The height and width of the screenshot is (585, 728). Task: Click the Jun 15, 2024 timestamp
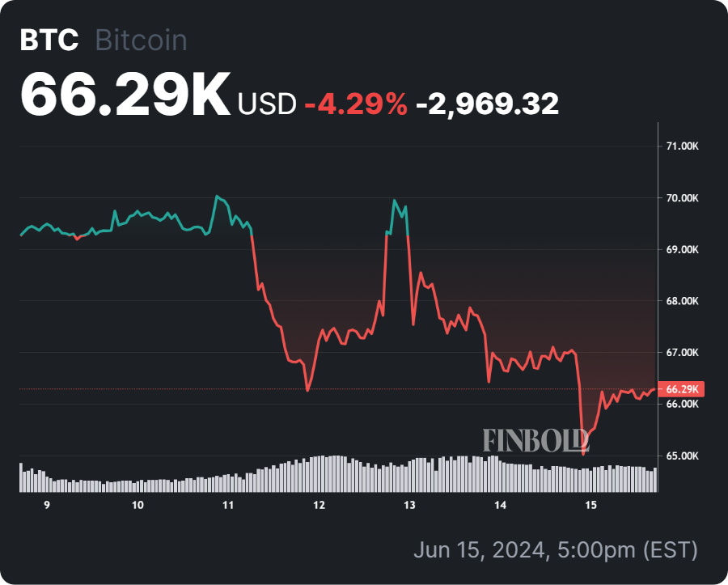[x=555, y=550]
